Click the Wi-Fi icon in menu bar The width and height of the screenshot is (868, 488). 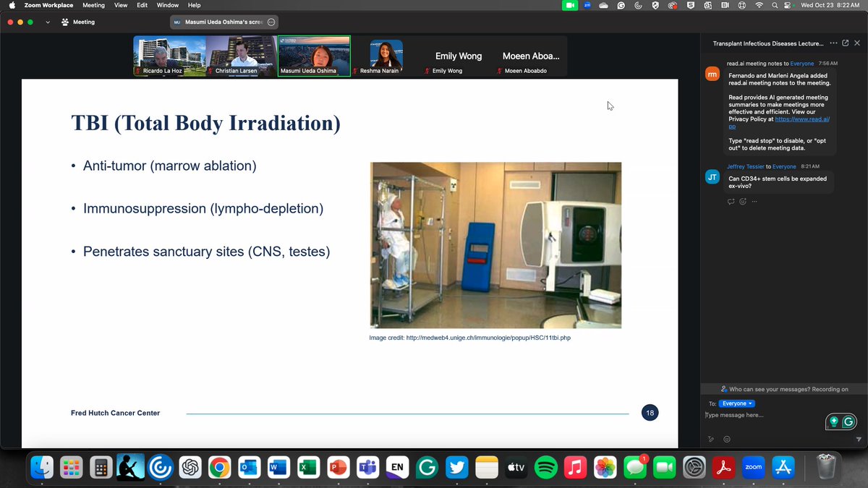coord(759,5)
